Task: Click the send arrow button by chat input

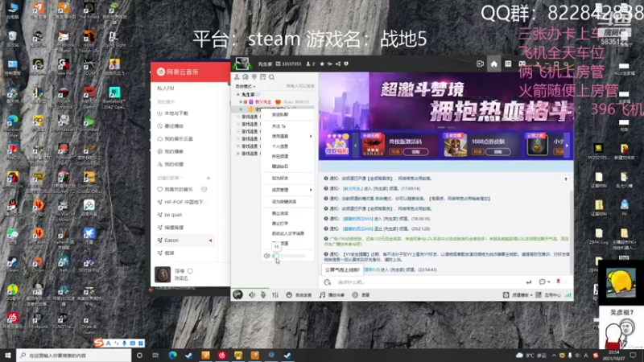Action: coord(529,282)
